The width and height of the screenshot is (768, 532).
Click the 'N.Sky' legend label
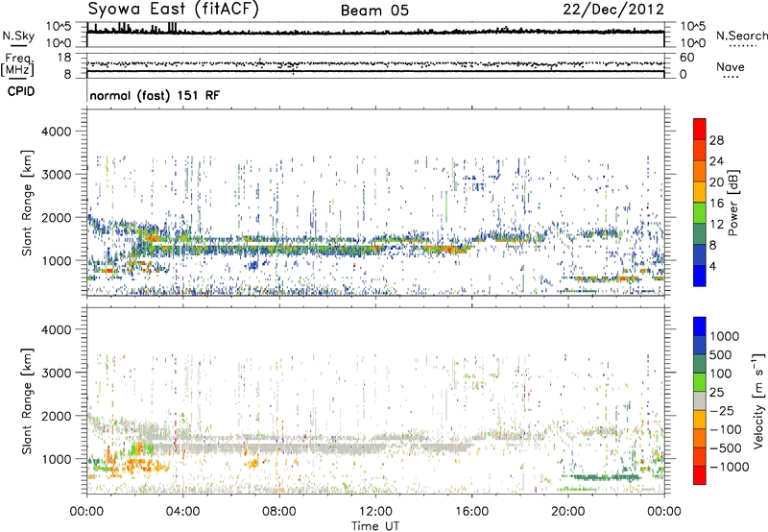pos(18,36)
